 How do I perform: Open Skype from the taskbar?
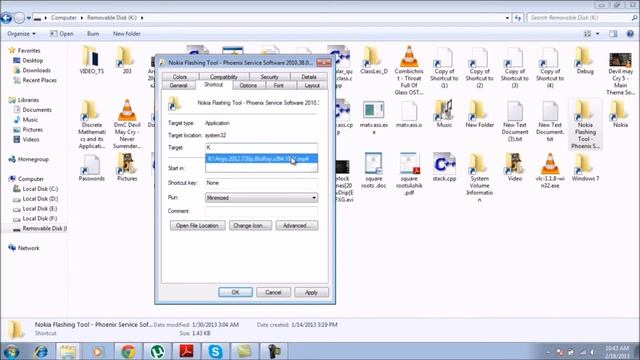click(x=215, y=351)
